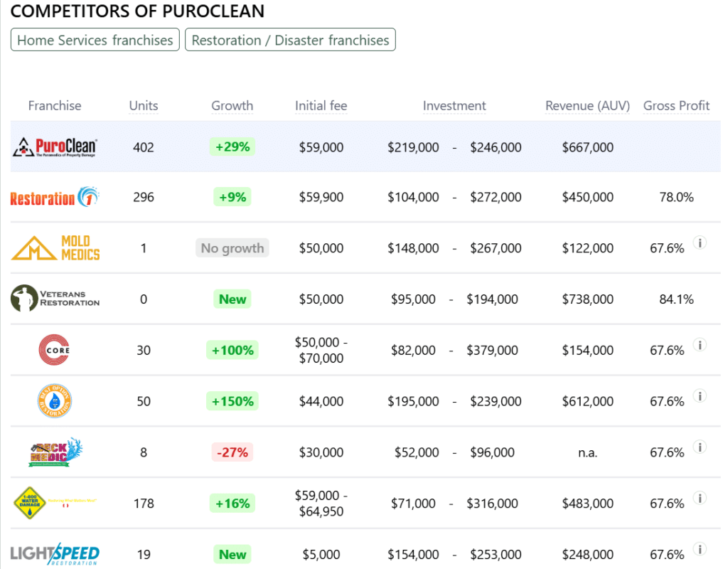
Task: Click the 296 units value
Action: tap(144, 198)
